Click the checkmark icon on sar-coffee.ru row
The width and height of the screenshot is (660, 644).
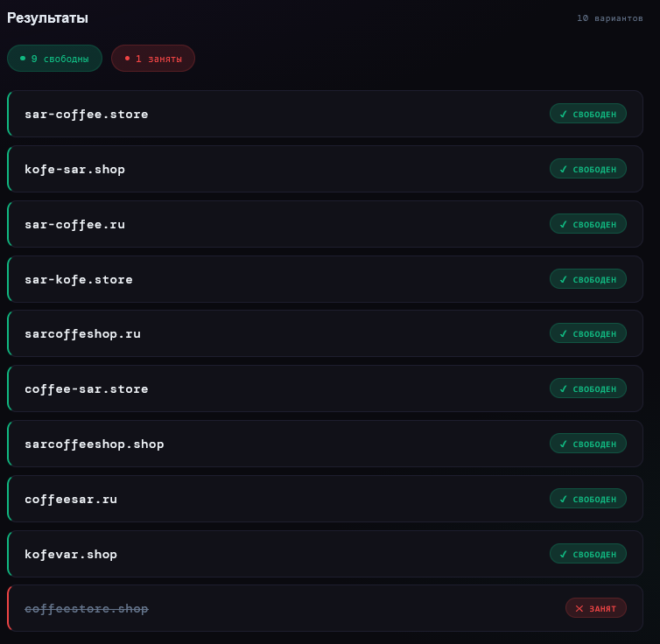564,224
